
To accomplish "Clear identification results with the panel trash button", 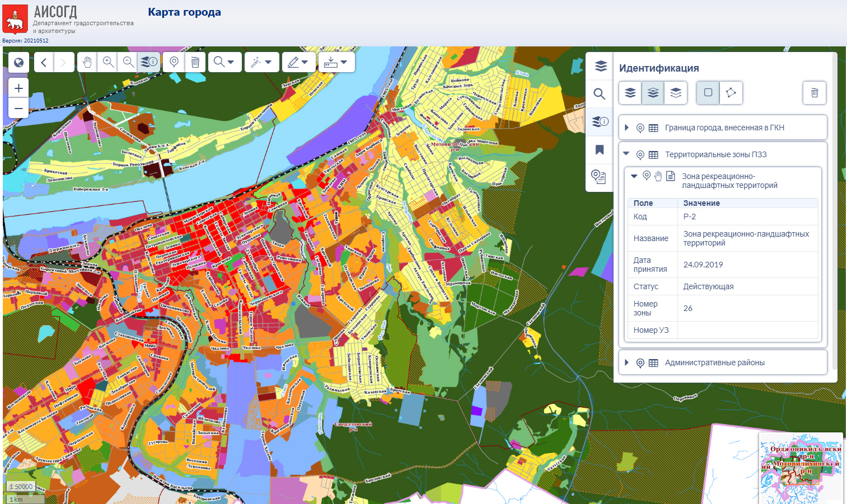I will click(x=814, y=93).
